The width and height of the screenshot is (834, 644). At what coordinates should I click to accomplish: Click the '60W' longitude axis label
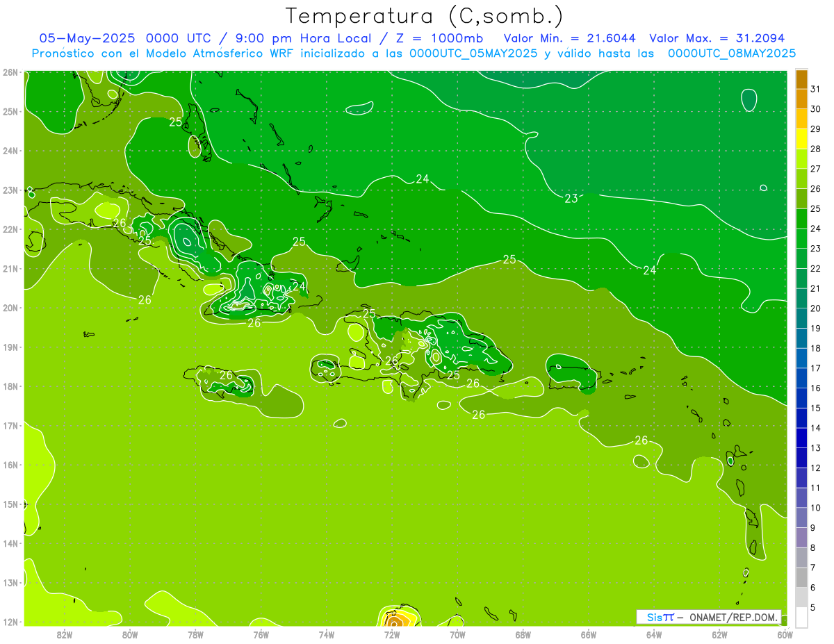click(x=785, y=634)
